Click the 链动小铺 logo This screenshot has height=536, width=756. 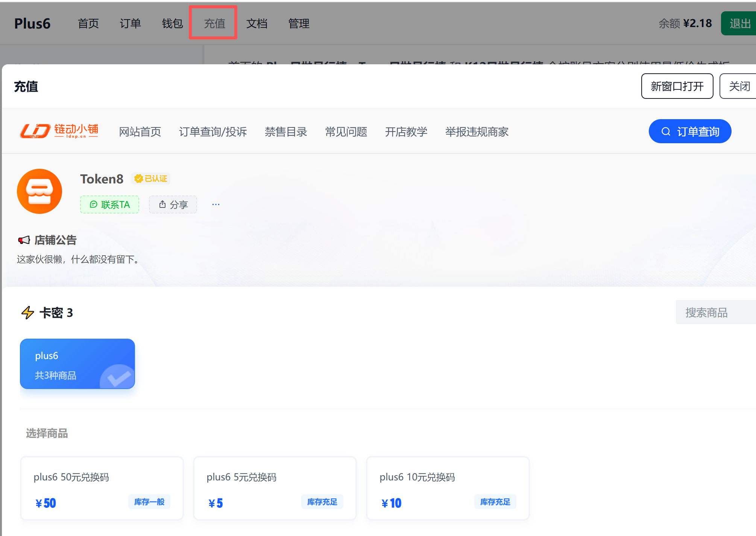[x=59, y=131]
